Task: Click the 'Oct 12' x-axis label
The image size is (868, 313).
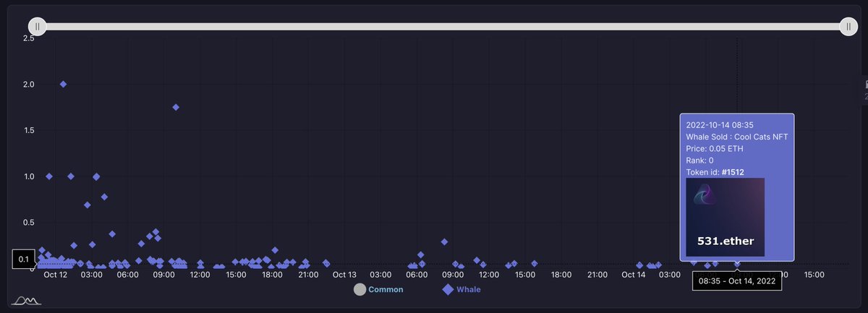Action: (x=55, y=275)
